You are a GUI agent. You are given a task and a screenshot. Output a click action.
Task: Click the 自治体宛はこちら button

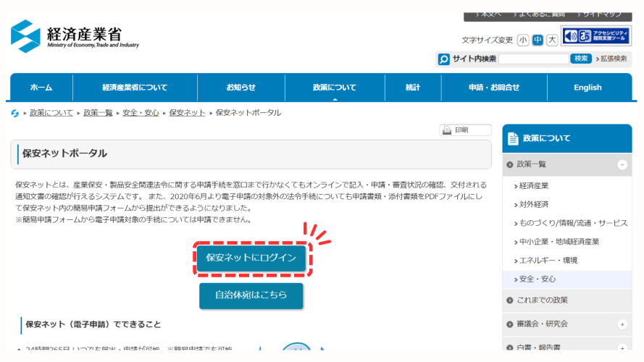click(x=251, y=295)
